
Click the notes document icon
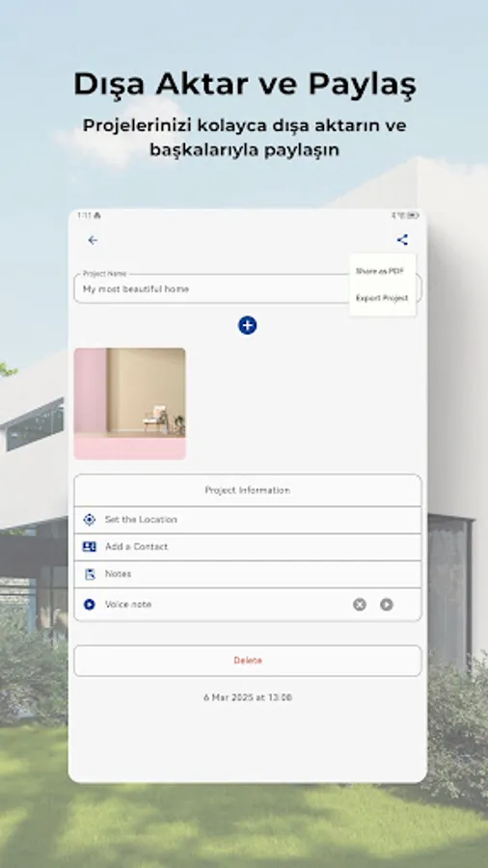90,574
